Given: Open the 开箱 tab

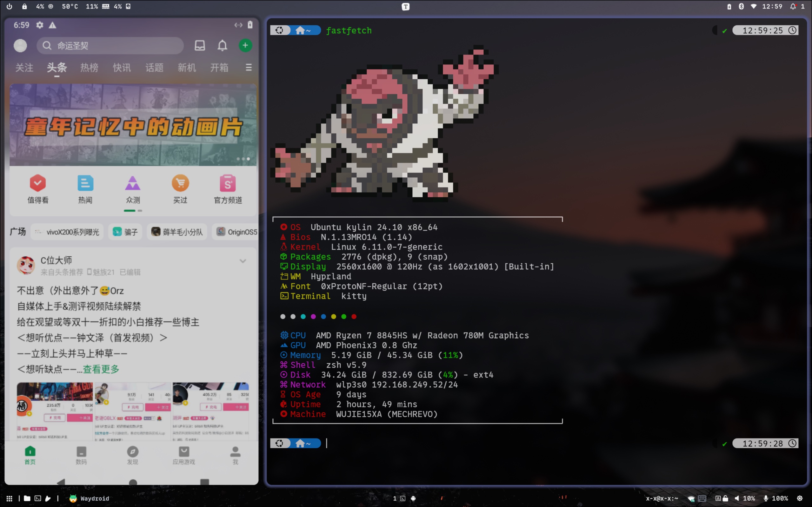Looking at the screenshot, I should point(219,67).
